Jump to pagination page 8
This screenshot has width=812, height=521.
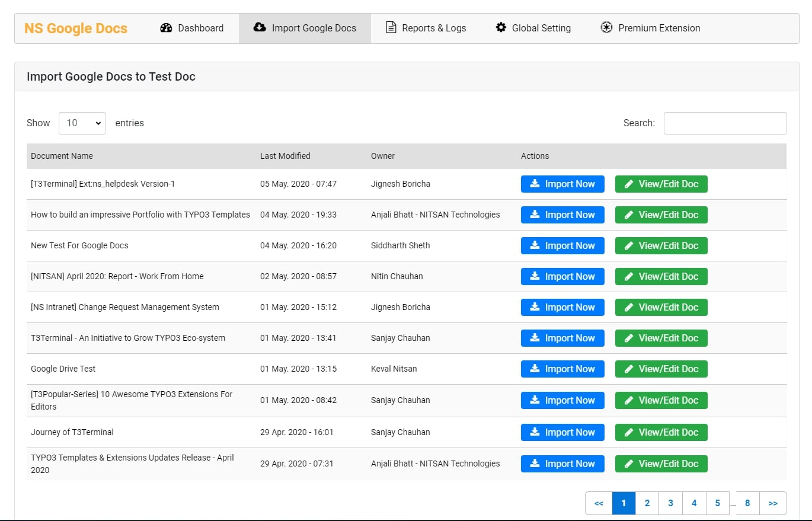point(747,503)
